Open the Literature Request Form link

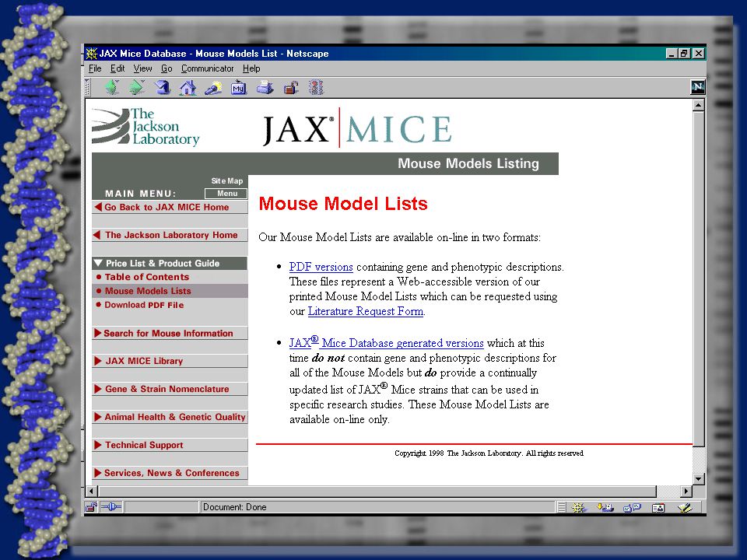point(366,311)
